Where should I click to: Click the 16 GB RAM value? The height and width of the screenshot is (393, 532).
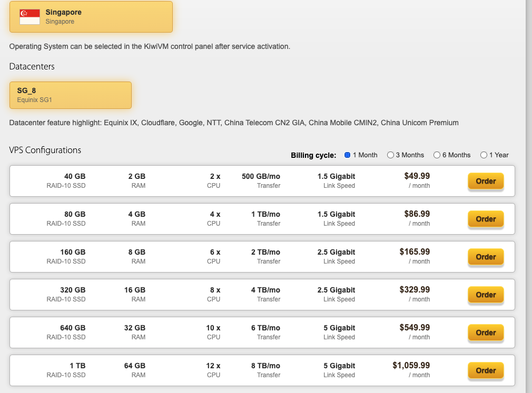[x=135, y=290]
